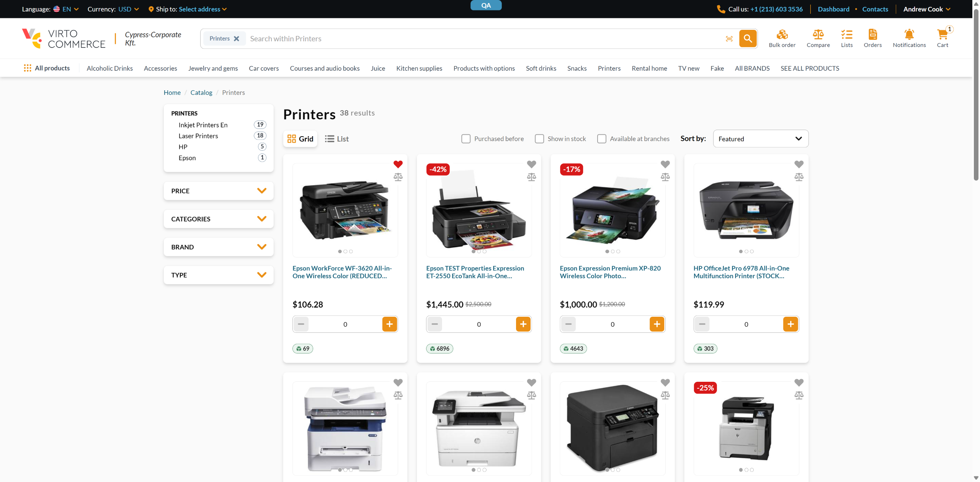Click the barcode scanner icon in search bar
This screenshot has height=482, width=980.
(729, 39)
